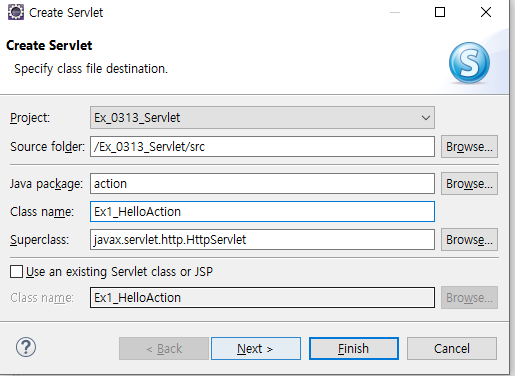Finish creating the servlet
The width and height of the screenshot is (515, 376).
[354, 349]
